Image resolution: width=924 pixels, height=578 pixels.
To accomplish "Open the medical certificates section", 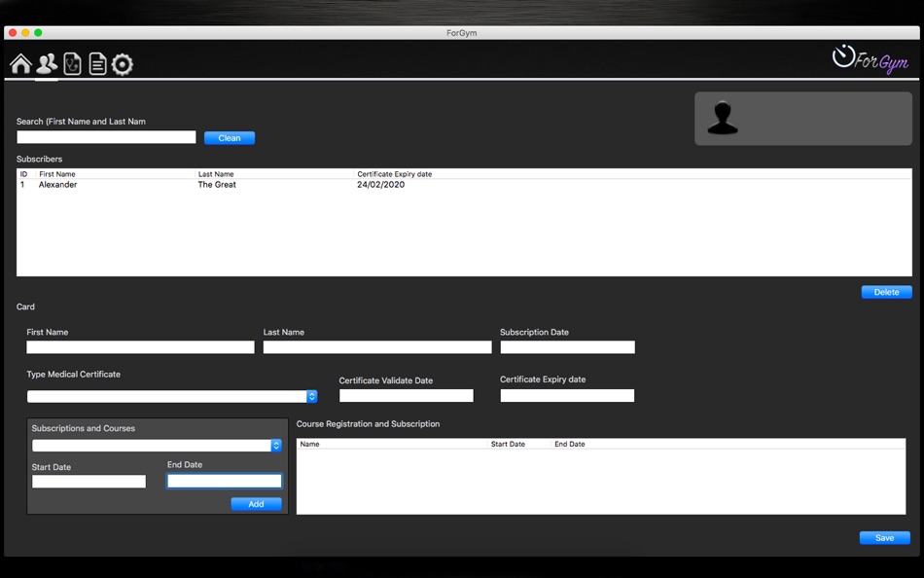I will (71, 63).
